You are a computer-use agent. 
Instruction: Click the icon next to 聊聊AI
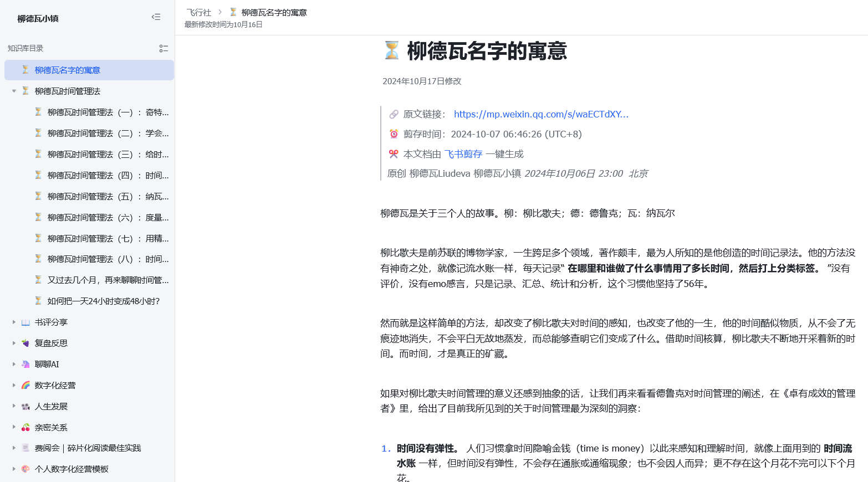(25, 364)
